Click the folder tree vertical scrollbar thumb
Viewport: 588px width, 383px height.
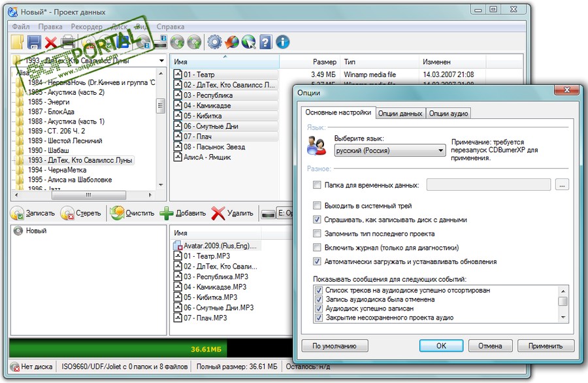pos(161,105)
